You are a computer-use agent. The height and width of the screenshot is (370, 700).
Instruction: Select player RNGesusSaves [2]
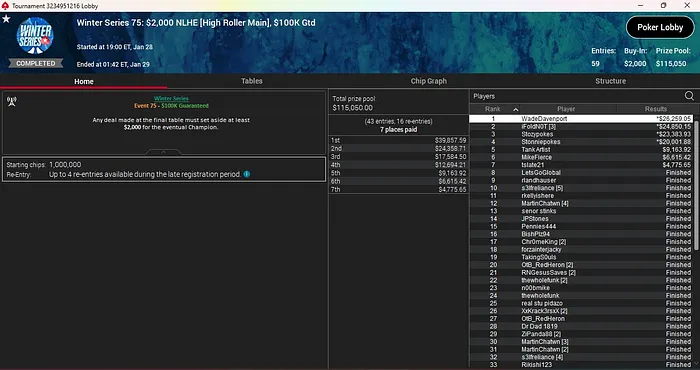point(581,272)
